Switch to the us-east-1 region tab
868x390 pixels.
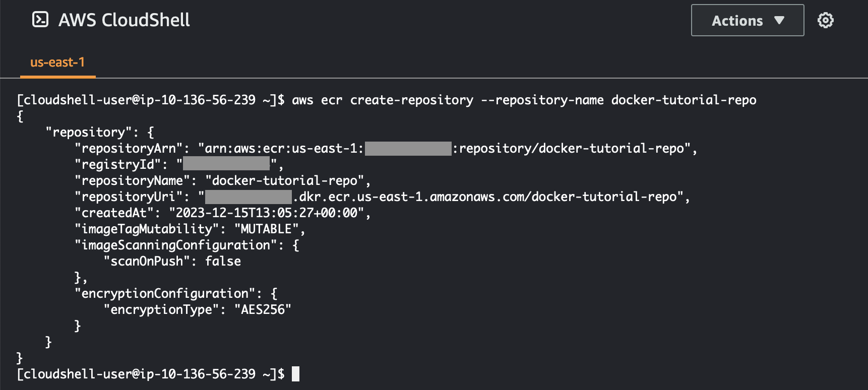point(57,62)
